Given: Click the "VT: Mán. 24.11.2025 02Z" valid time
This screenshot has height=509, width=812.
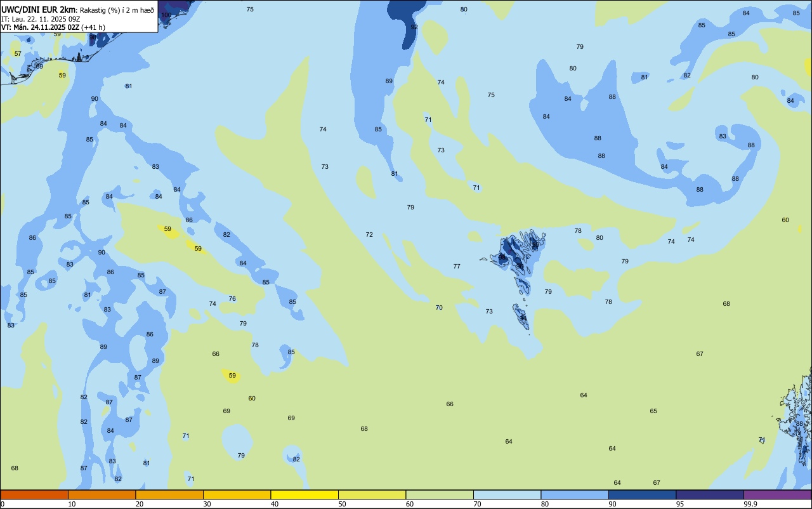Looking at the screenshot, I should (x=40, y=27).
